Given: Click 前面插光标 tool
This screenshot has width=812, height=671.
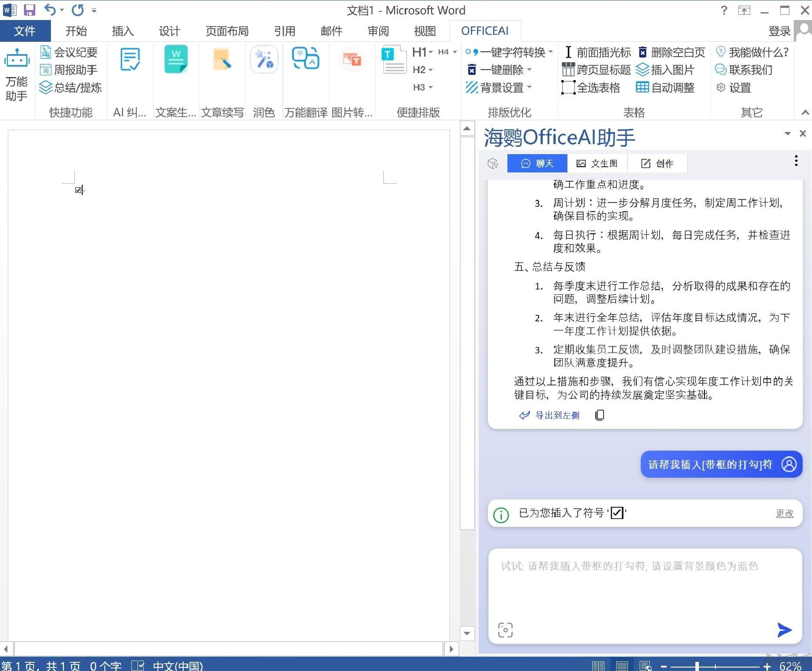Looking at the screenshot, I should tap(597, 52).
